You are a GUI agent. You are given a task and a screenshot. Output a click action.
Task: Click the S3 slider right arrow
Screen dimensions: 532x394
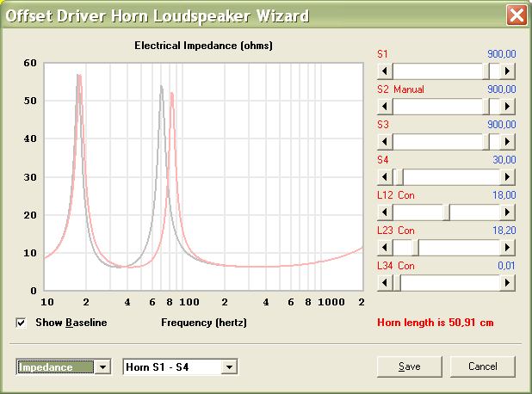pos(507,142)
